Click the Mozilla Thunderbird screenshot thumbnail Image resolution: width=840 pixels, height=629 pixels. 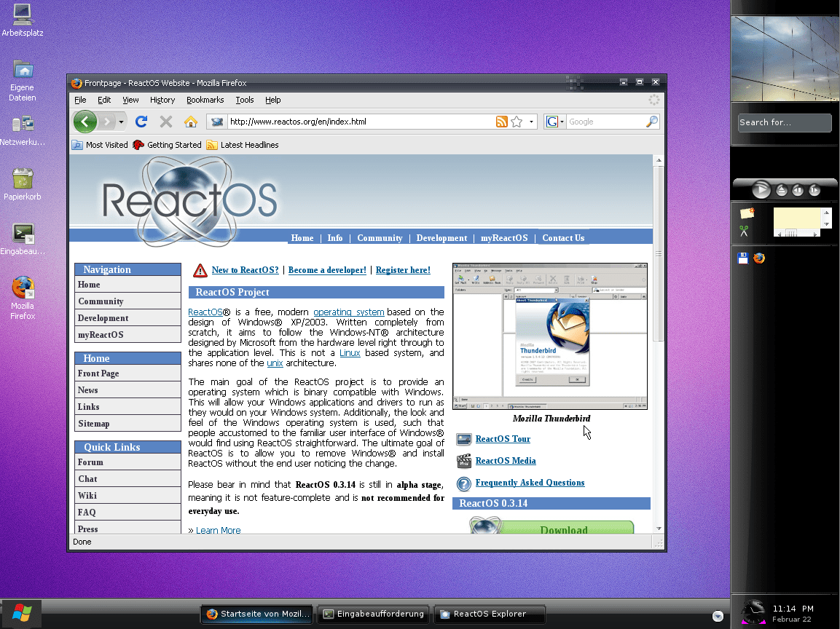550,336
